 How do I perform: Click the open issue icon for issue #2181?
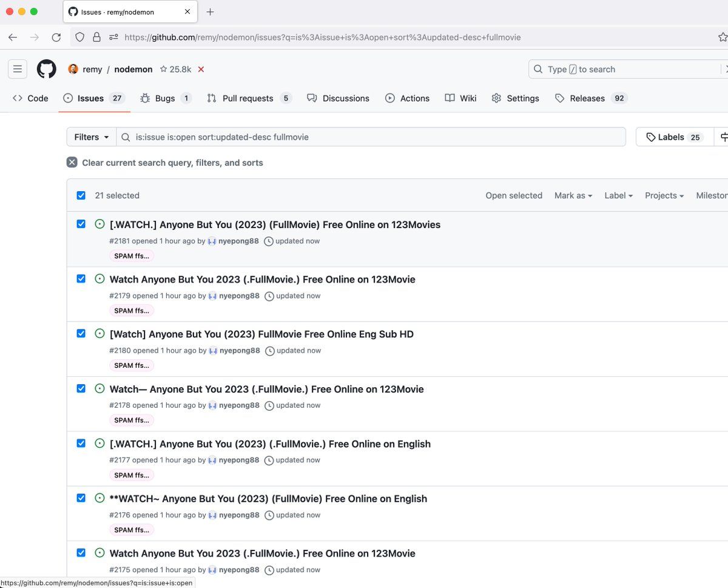coord(100,225)
